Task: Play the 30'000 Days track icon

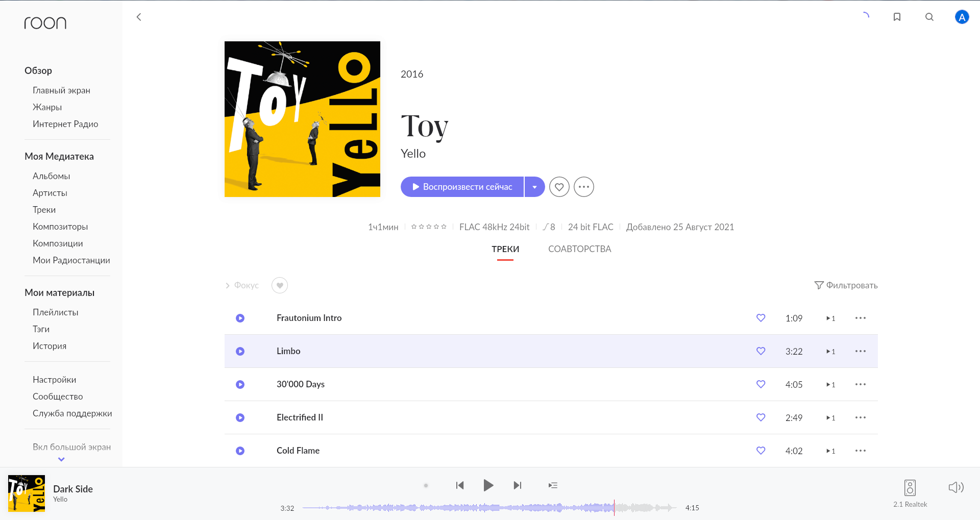Action: pos(240,384)
